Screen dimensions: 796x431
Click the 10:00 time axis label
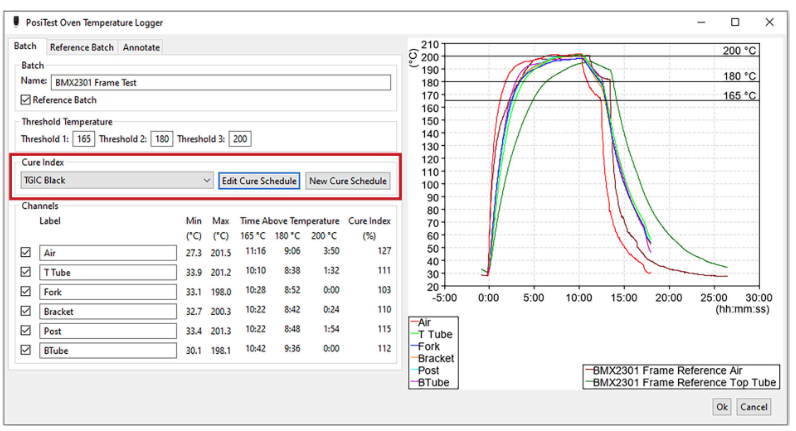click(x=579, y=297)
